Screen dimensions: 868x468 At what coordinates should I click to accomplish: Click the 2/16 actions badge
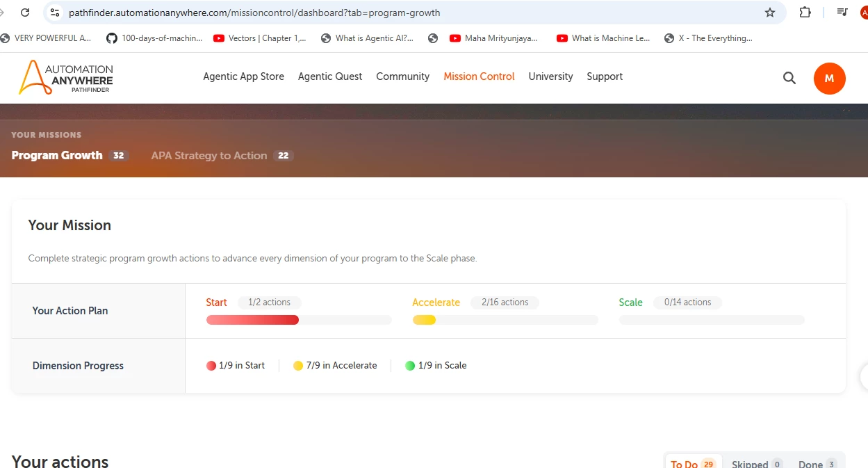pyautogui.click(x=505, y=302)
